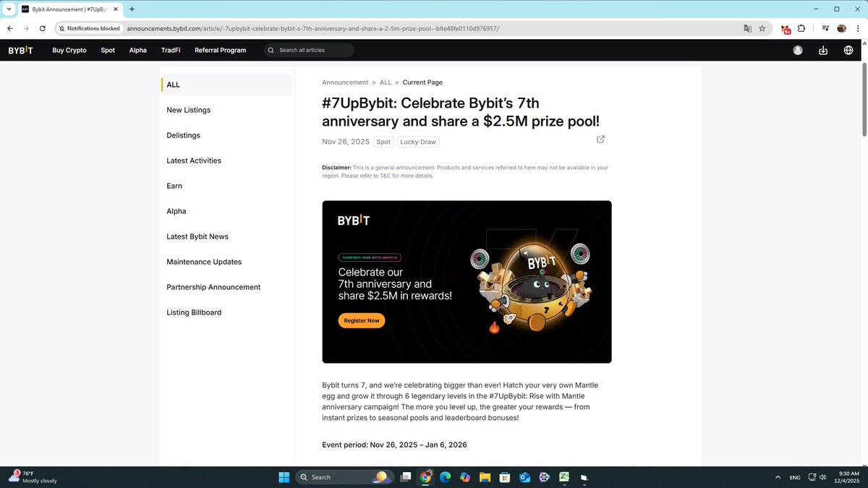Click the Windows taskbar Search box
Screen dimensions: 868x488
pos(344,477)
